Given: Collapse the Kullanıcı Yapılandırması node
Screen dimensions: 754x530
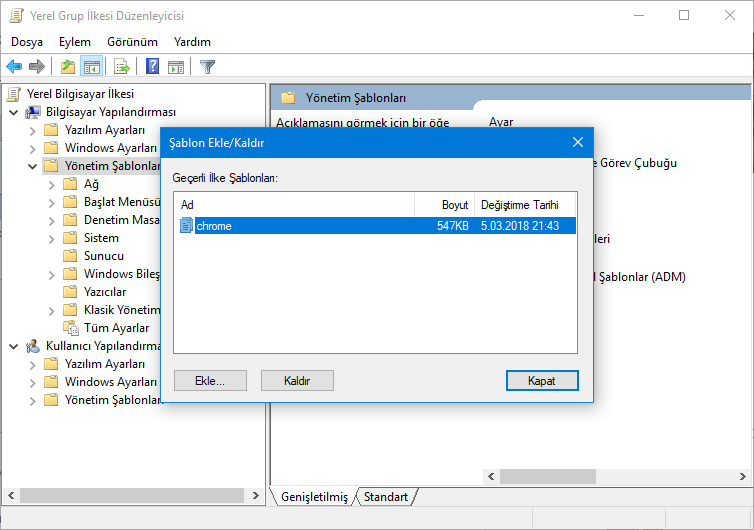Looking at the screenshot, I should [x=13, y=346].
